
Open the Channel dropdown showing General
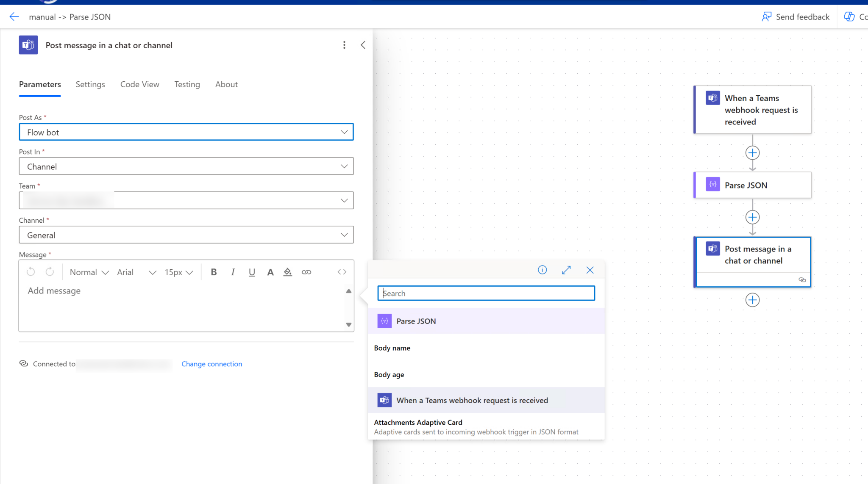tap(344, 235)
